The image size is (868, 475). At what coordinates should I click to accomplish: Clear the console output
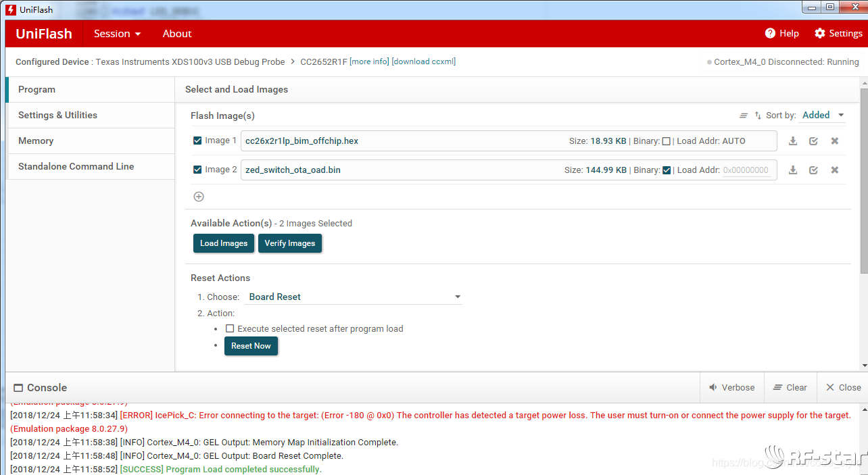(x=790, y=387)
